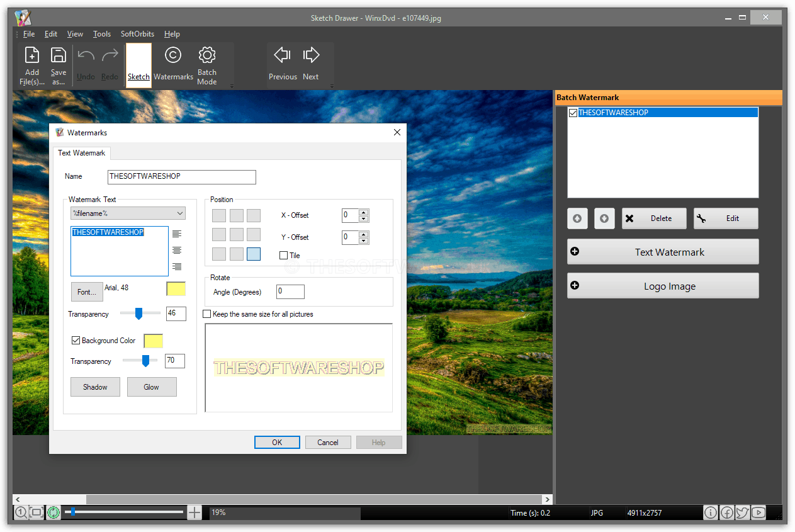
Task: Close the Watermarks dialog with X
Action: [397, 132]
